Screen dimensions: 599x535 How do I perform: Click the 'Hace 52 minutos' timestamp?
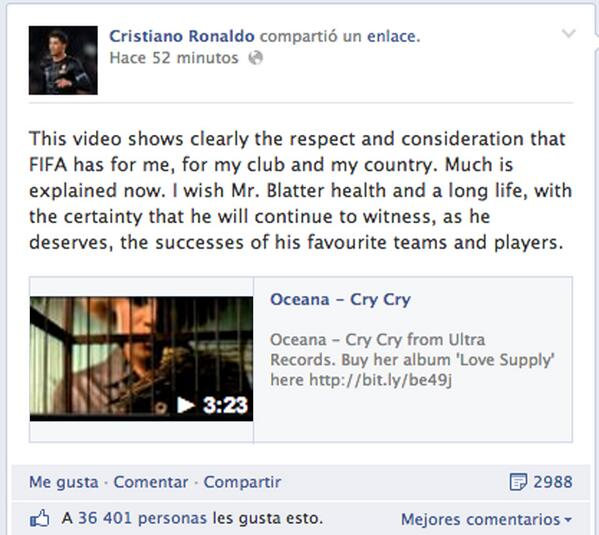174,58
